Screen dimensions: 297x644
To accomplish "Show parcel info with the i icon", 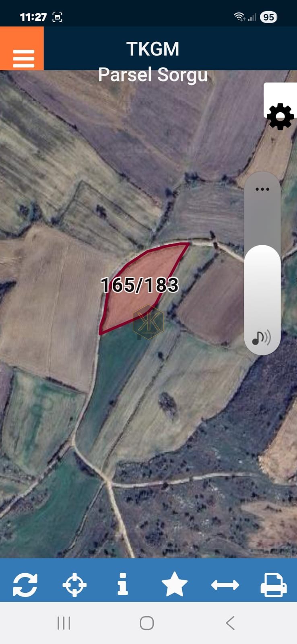I will 123,584.
